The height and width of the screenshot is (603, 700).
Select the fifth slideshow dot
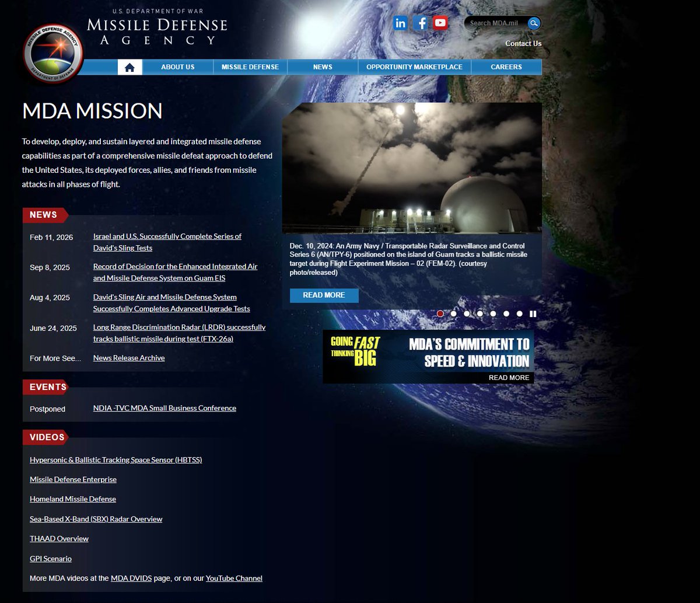coord(493,313)
